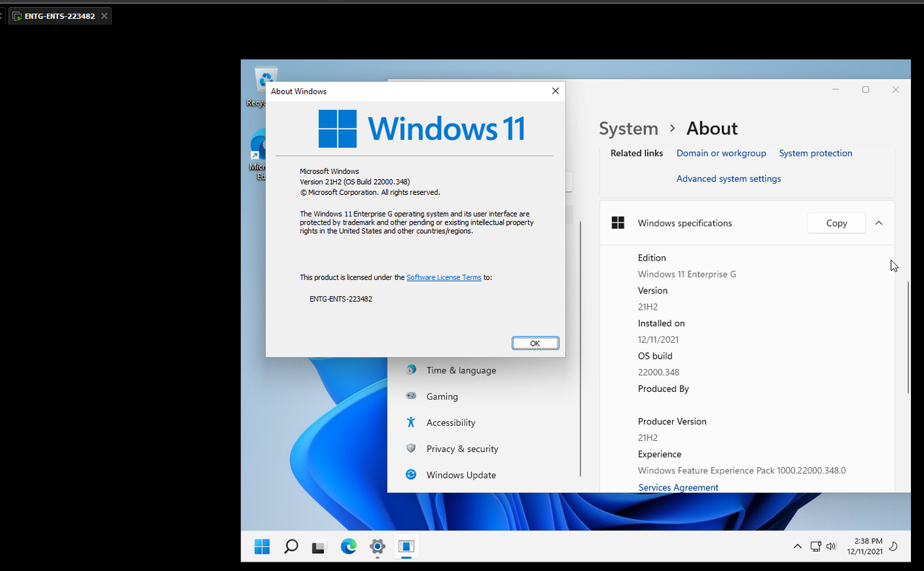Maximize the Settings window
The image size is (924, 571).
pos(866,90)
